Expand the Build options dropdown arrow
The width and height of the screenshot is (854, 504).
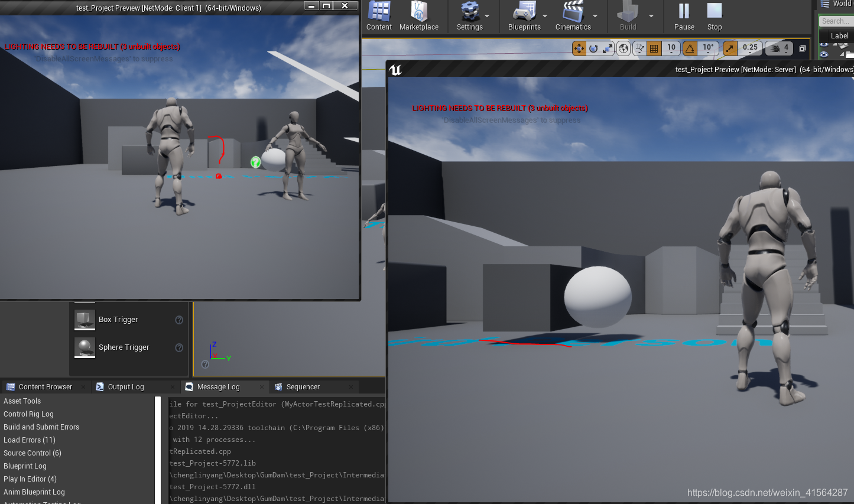coord(651,17)
